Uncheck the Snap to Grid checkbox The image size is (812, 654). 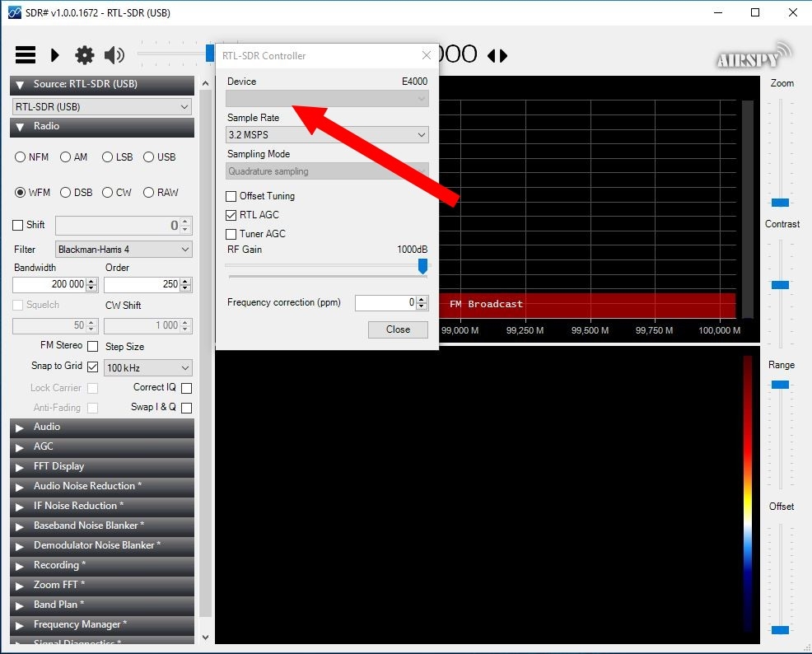pyautogui.click(x=93, y=367)
